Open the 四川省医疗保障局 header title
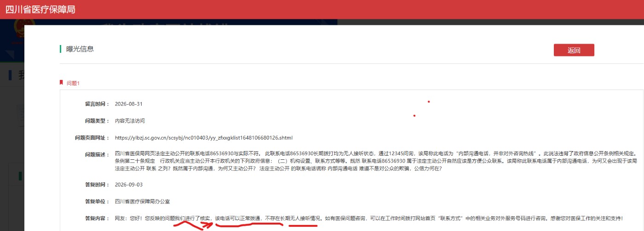 click(40, 9)
